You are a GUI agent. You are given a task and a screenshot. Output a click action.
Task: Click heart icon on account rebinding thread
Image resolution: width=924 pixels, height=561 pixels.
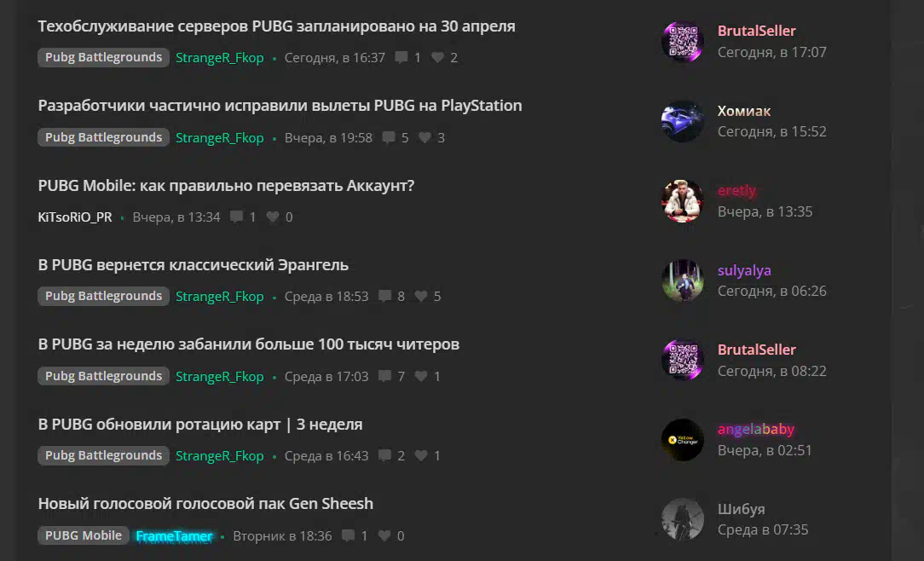click(272, 217)
